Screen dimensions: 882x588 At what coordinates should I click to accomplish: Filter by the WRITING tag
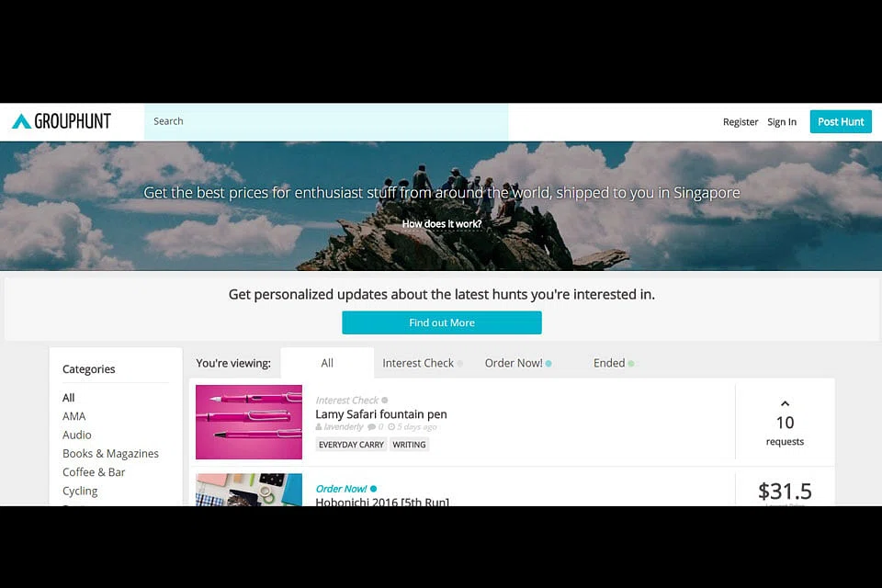click(409, 445)
